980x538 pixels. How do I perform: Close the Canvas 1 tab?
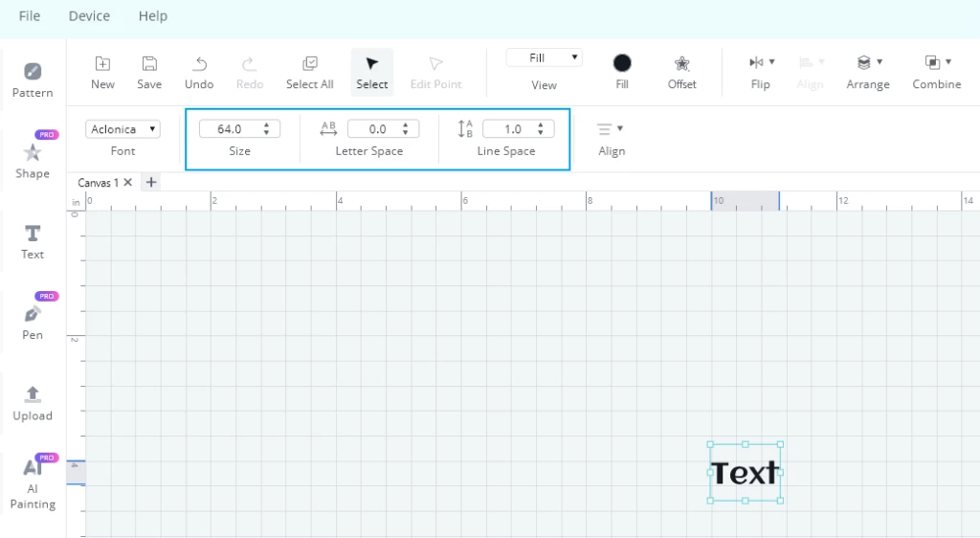click(x=128, y=183)
